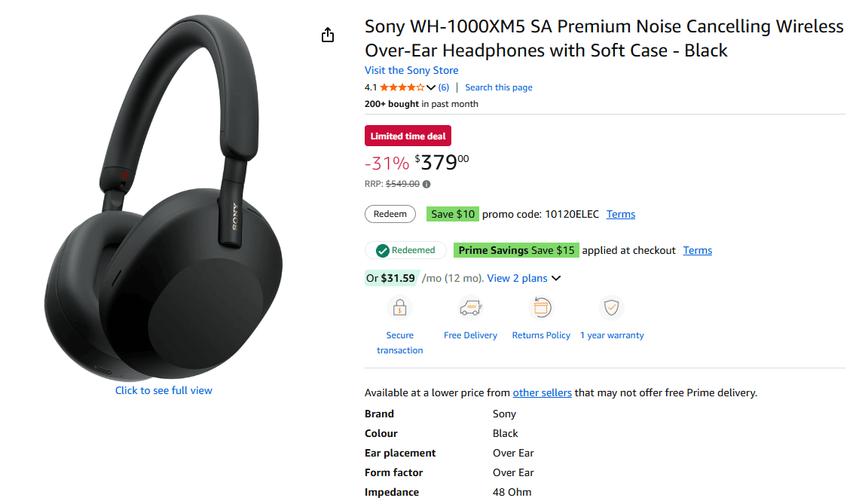Open Terms for promo code 10120ELEC
Screen dimensions: 859x504
coord(621,214)
